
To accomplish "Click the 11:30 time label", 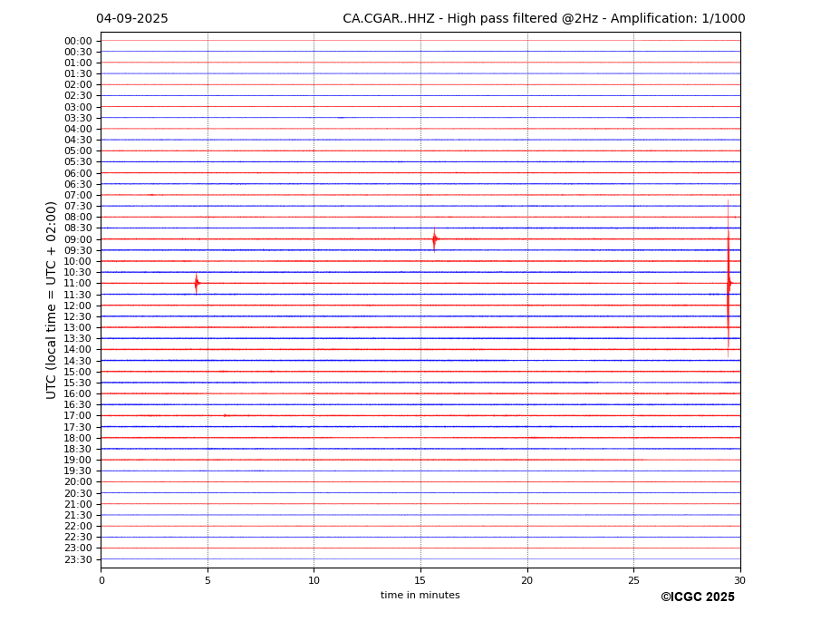I will click(78, 295).
